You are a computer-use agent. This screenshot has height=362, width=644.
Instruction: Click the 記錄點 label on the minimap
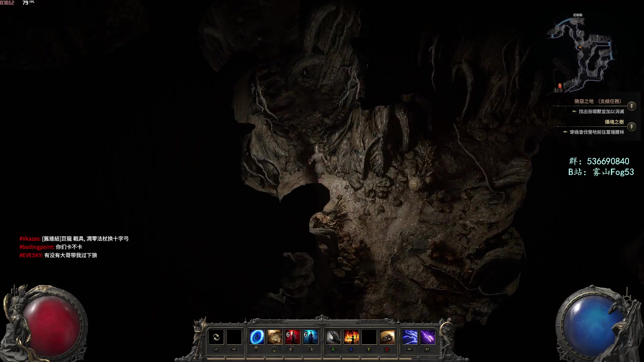tap(578, 15)
